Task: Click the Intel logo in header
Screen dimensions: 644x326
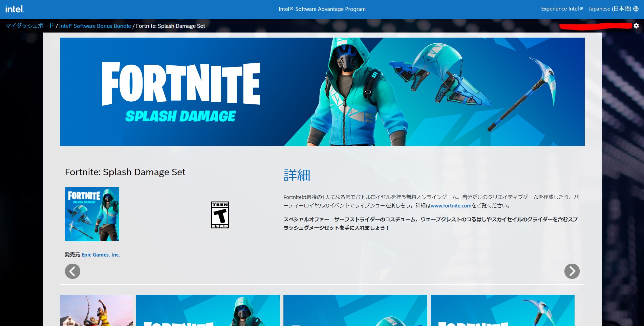Action: [15, 9]
